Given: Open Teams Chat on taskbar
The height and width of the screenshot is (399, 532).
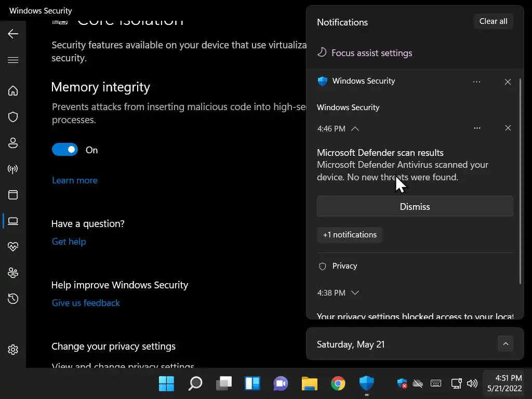Looking at the screenshot, I should coord(281,383).
